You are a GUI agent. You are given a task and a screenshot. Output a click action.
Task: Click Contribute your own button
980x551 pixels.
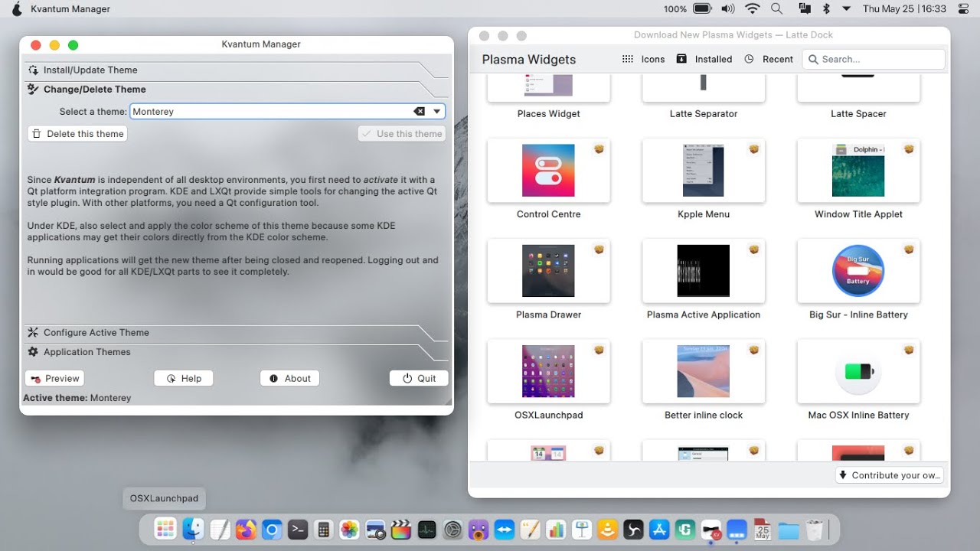pos(890,475)
